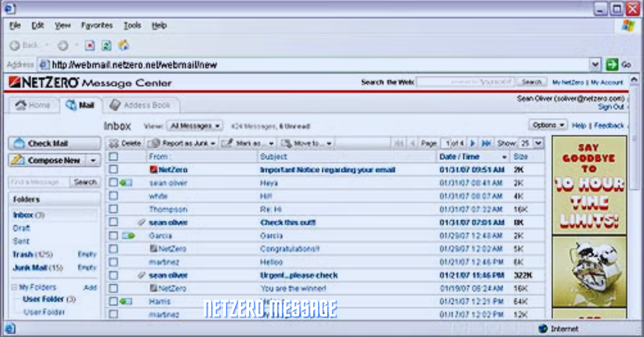Click the My Account link
Image resolution: width=644 pixels, height=337 pixels.
click(607, 83)
